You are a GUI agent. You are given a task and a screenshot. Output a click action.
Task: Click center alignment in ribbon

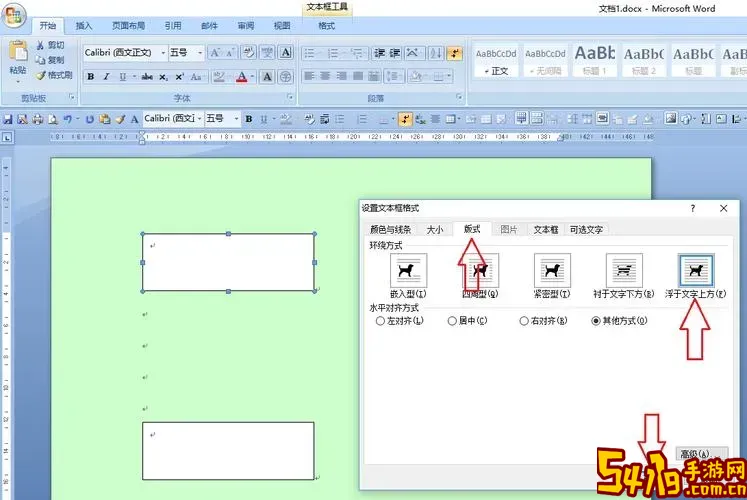(325, 76)
